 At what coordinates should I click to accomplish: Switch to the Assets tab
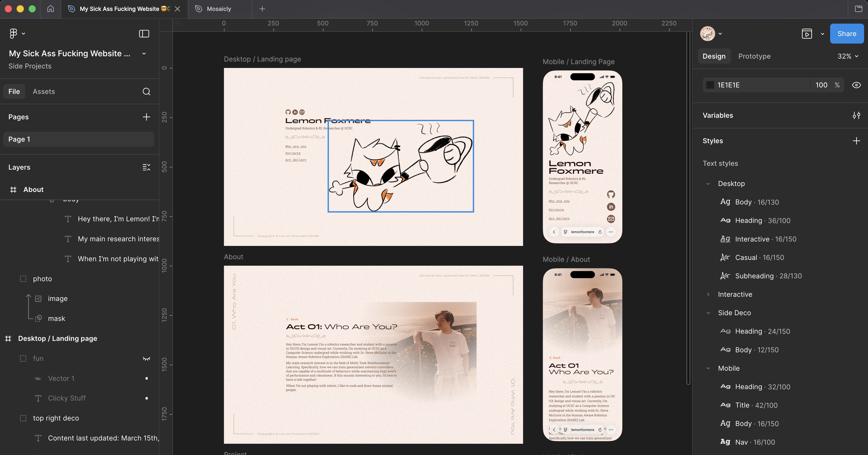tap(44, 91)
